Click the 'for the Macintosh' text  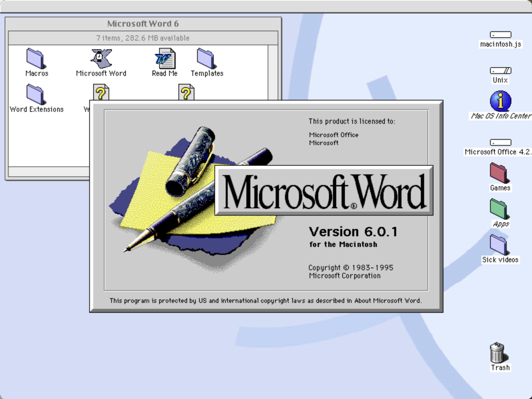(x=343, y=244)
